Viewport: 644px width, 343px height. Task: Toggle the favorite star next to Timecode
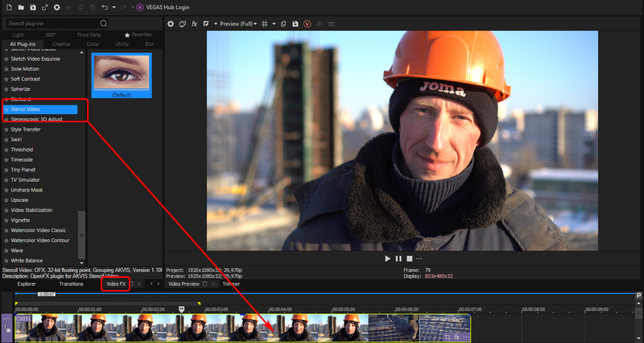click(6, 159)
